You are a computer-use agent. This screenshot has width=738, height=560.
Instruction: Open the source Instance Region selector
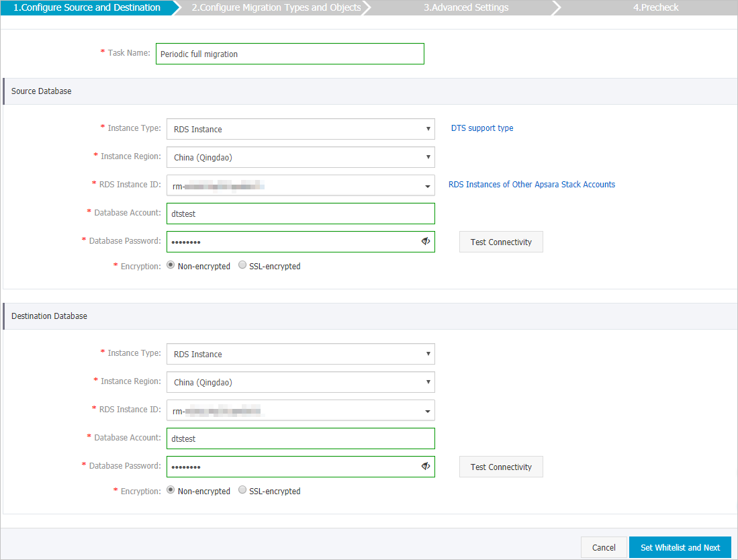pyautogui.click(x=428, y=157)
